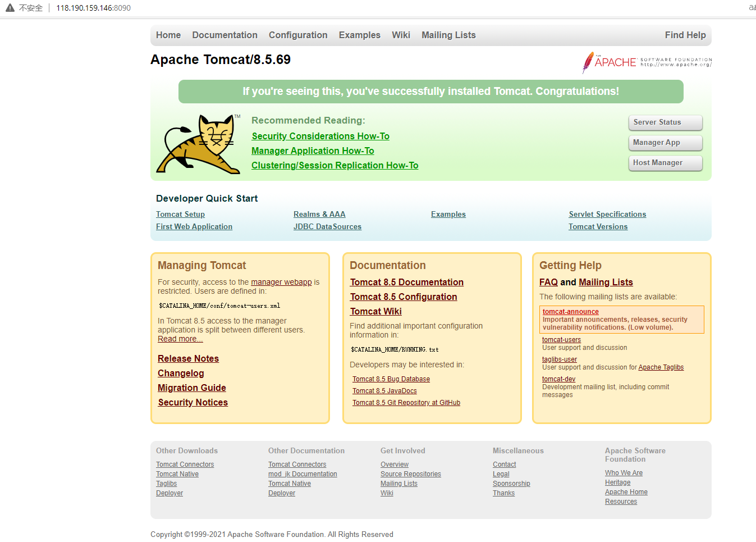Click the insecure site warning icon
The width and height of the screenshot is (756, 542).
tap(10, 8)
